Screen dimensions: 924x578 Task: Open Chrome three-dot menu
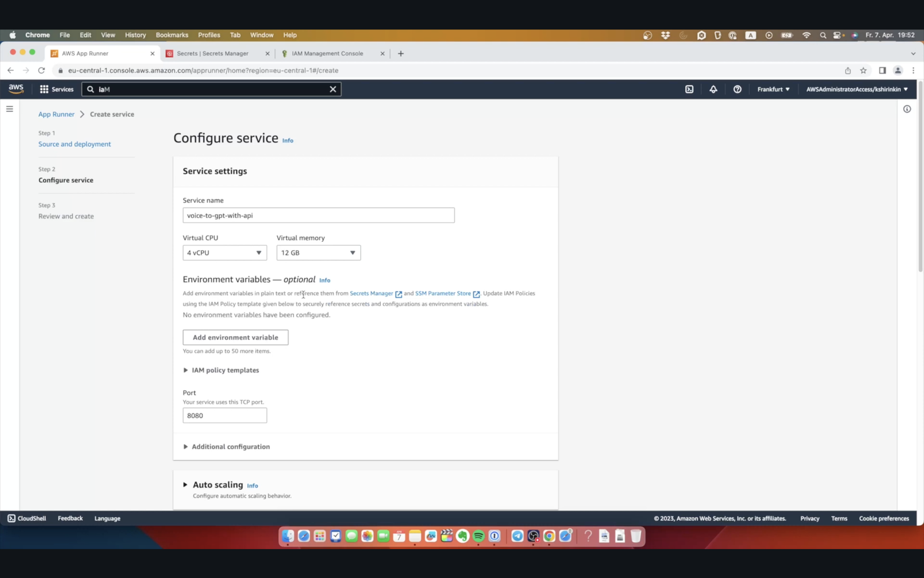coord(913,70)
